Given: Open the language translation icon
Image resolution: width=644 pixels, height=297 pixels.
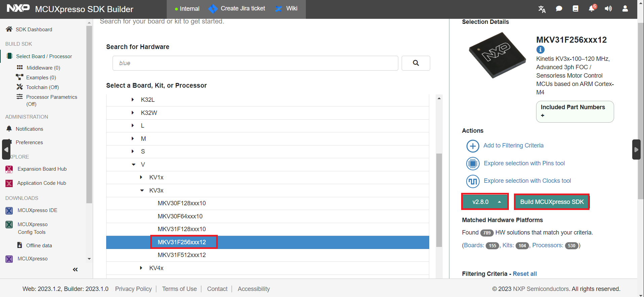Looking at the screenshot, I should point(542,9).
